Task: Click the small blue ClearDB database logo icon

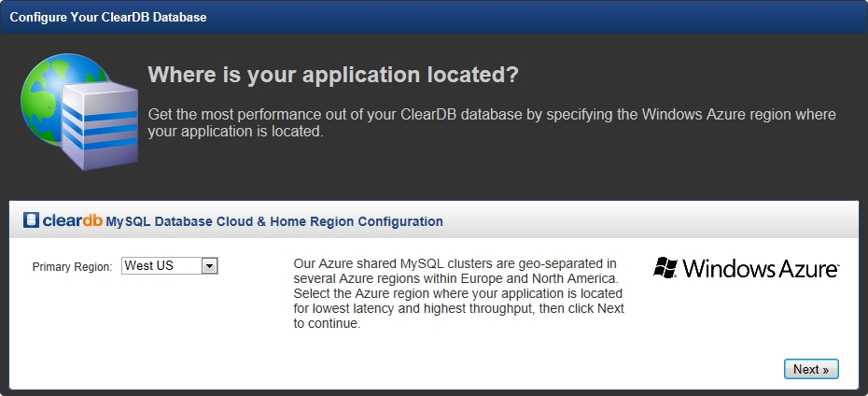Action: click(31, 220)
